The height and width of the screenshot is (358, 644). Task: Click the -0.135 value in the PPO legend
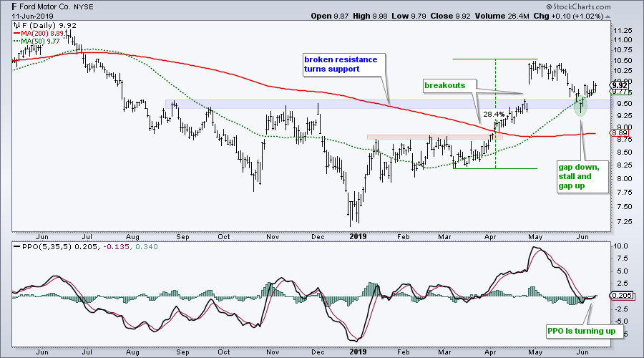117,246
